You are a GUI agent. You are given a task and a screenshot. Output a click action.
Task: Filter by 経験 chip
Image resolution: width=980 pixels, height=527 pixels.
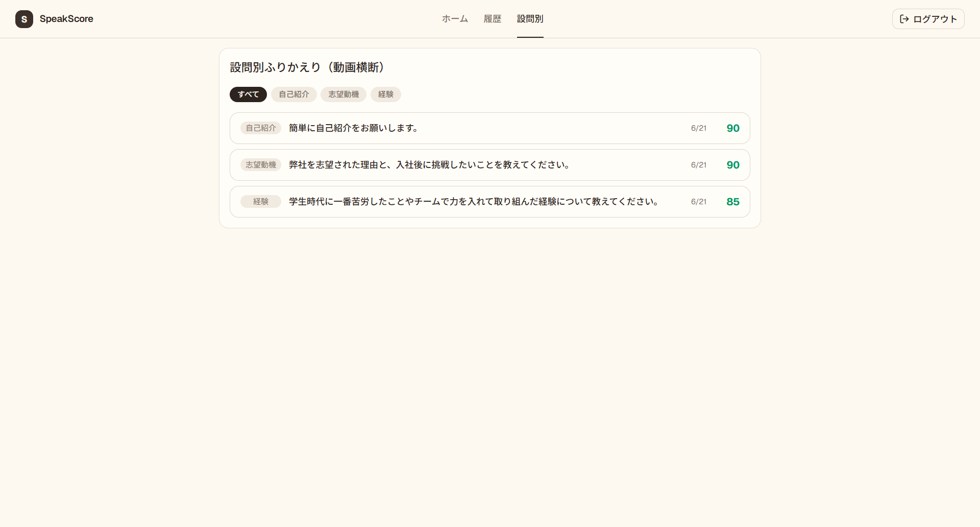(x=386, y=94)
